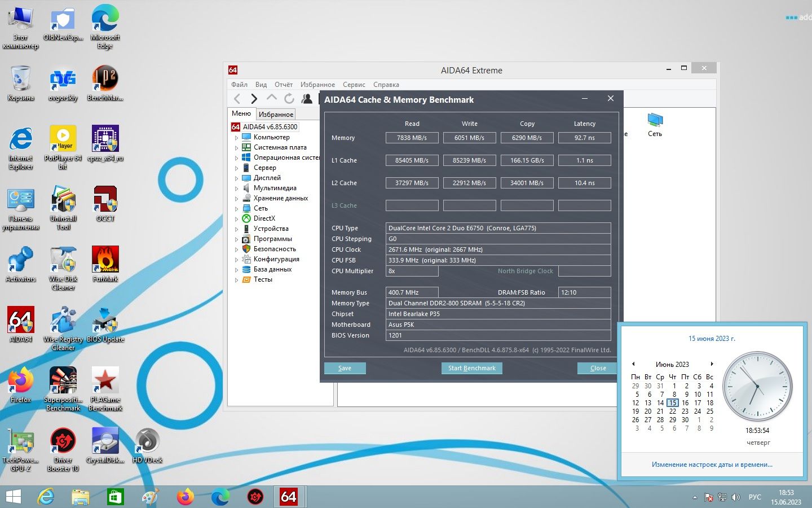
Task: Open TechPowerUp GPU-Z desktop shortcut
Action: tap(21, 449)
